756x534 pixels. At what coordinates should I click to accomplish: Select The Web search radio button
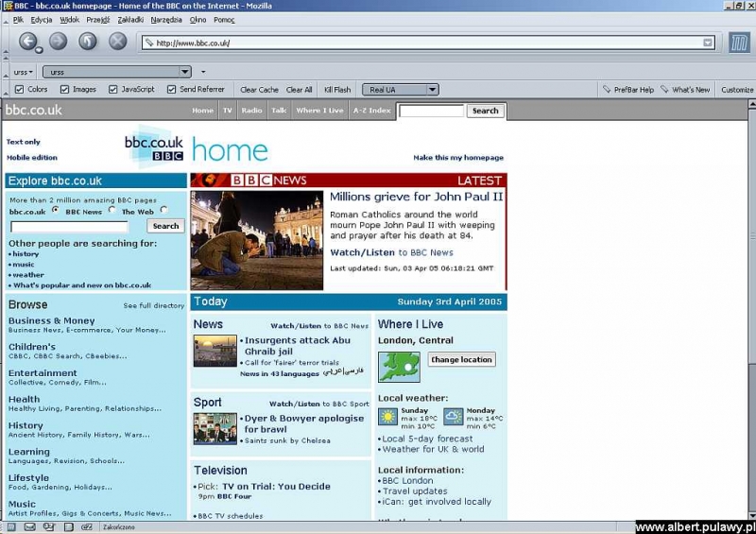pyautogui.click(x=163, y=210)
